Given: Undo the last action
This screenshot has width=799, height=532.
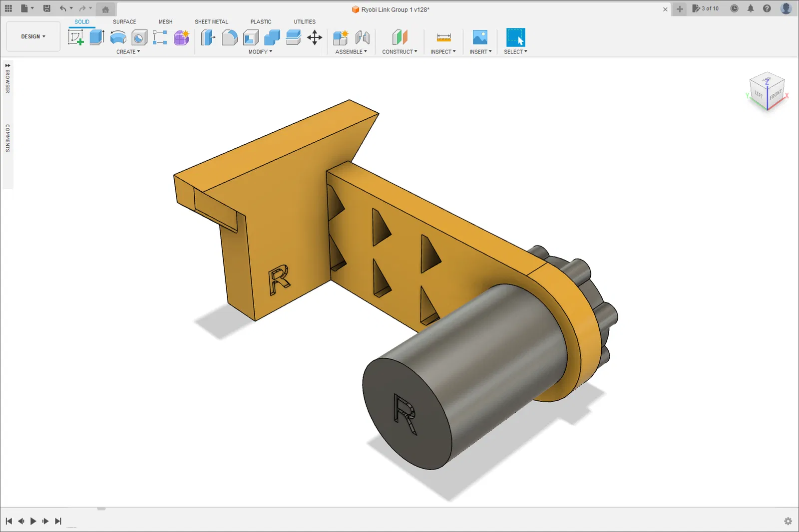Looking at the screenshot, I should coord(63,8).
